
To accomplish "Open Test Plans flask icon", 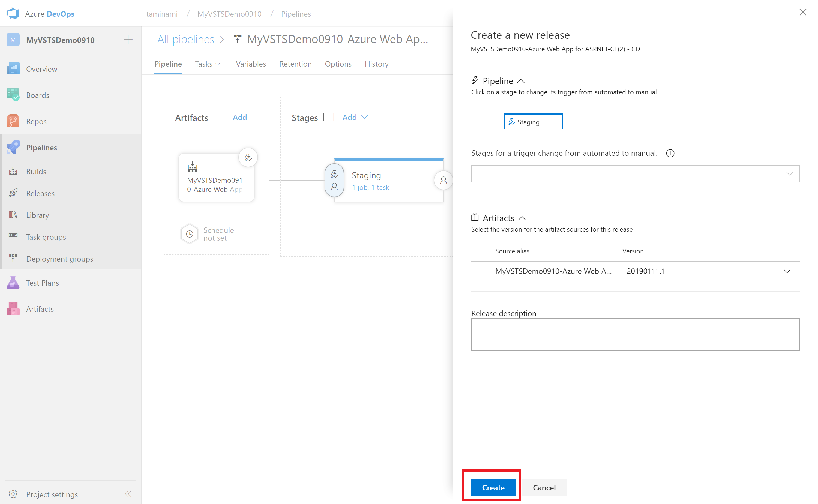I will click(13, 283).
